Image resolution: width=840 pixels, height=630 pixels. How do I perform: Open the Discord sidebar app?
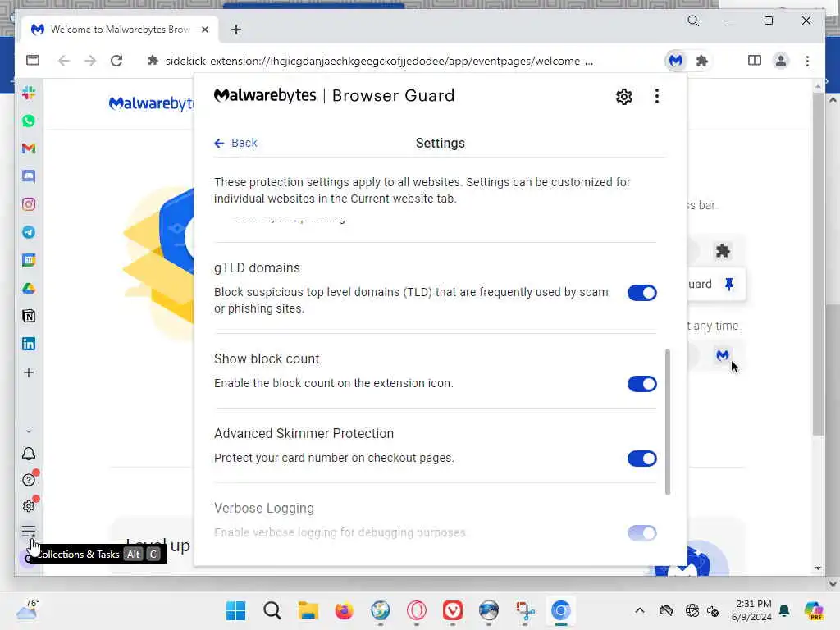(x=29, y=176)
